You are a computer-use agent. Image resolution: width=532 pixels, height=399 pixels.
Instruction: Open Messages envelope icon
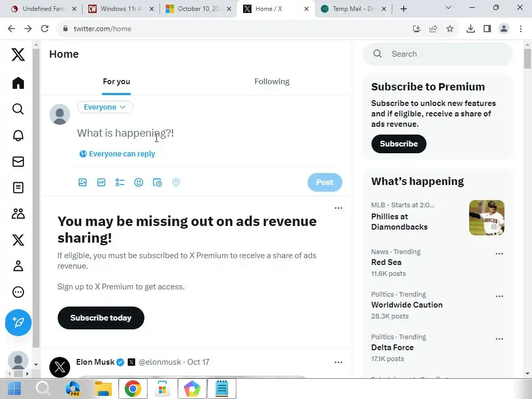18,162
